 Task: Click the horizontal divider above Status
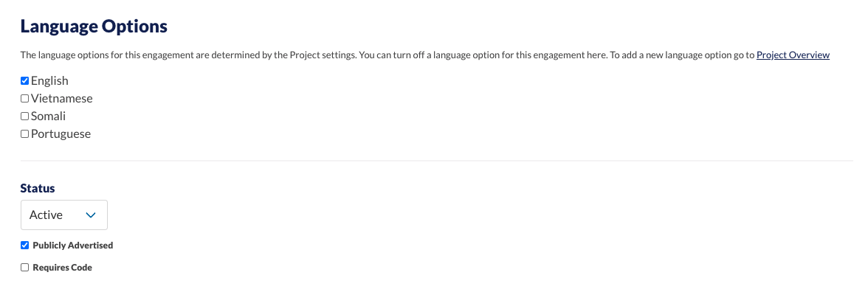(x=437, y=161)
